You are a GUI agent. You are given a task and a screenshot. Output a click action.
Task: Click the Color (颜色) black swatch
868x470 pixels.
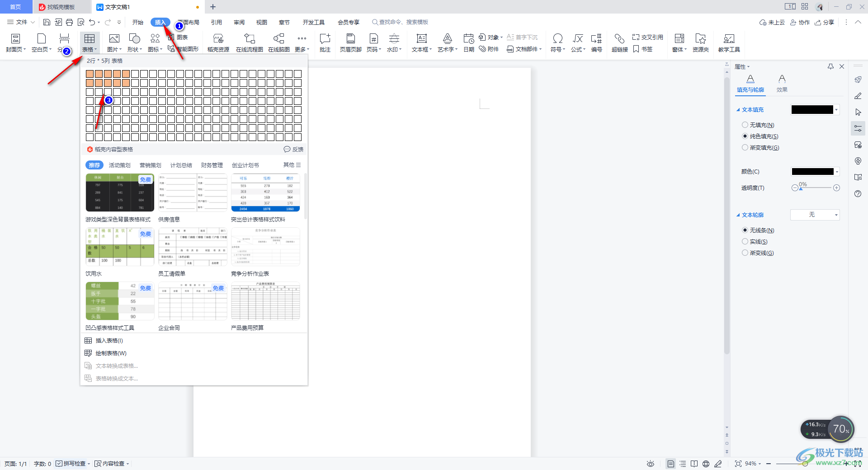pyautogui.click(x=812, y=172)
